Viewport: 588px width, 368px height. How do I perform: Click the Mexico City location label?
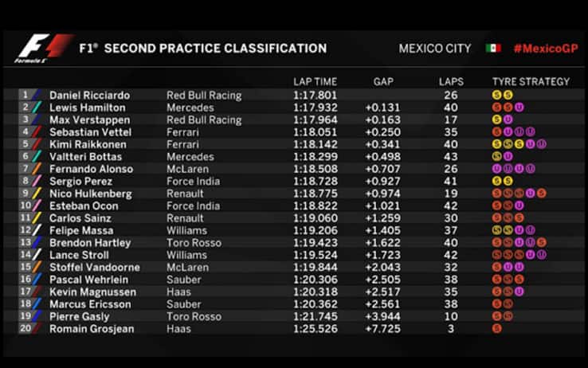click(435, 49)
